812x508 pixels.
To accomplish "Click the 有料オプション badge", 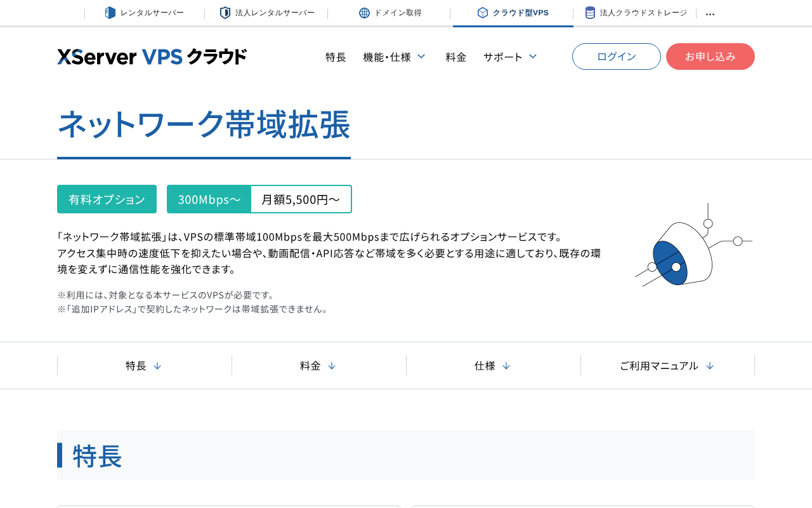I will click(107, 199).
